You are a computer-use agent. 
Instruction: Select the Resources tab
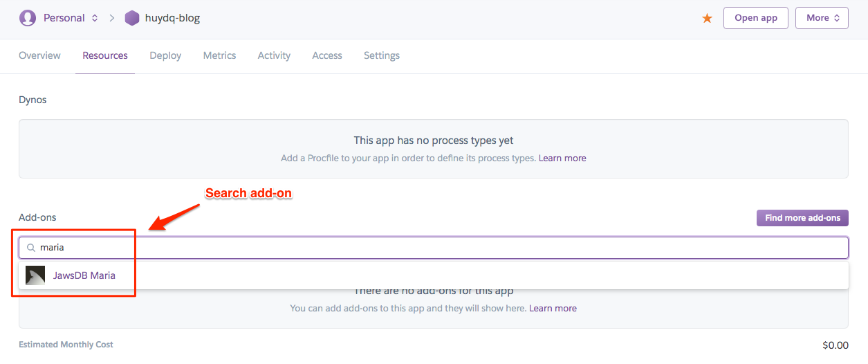105,55
